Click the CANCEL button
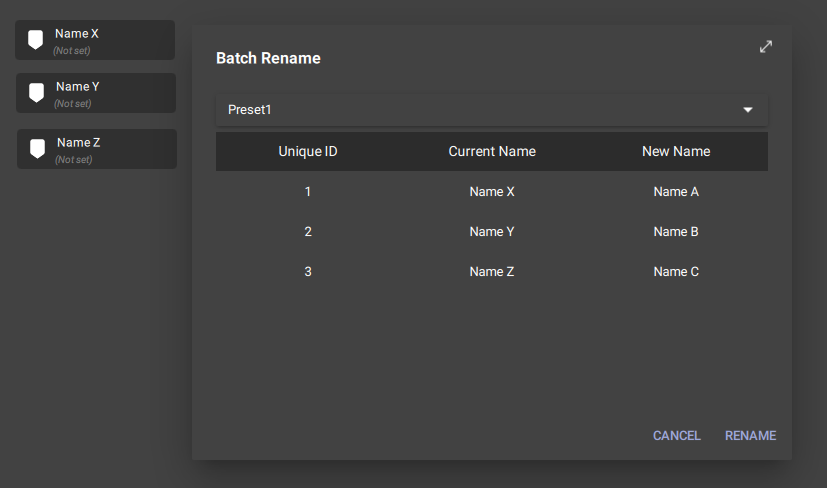 (x=677, y=436)
